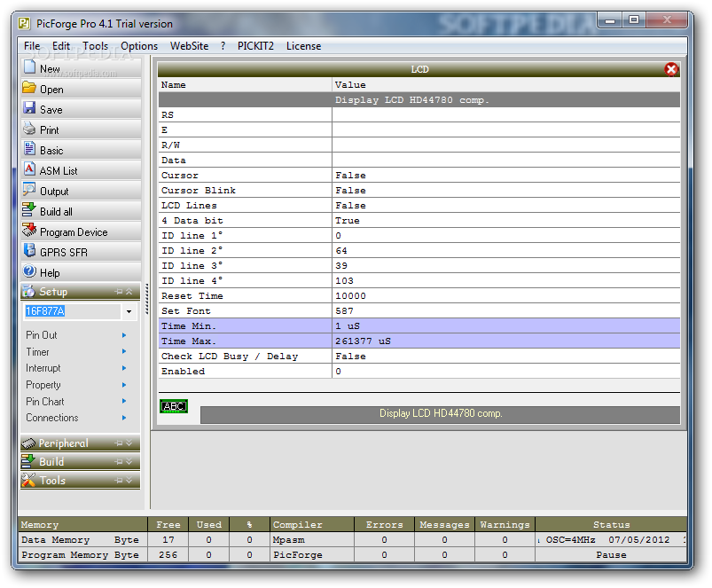Click the Program Device button label
The width and height of the screenshot is (712, 588).
pos(74,232)
